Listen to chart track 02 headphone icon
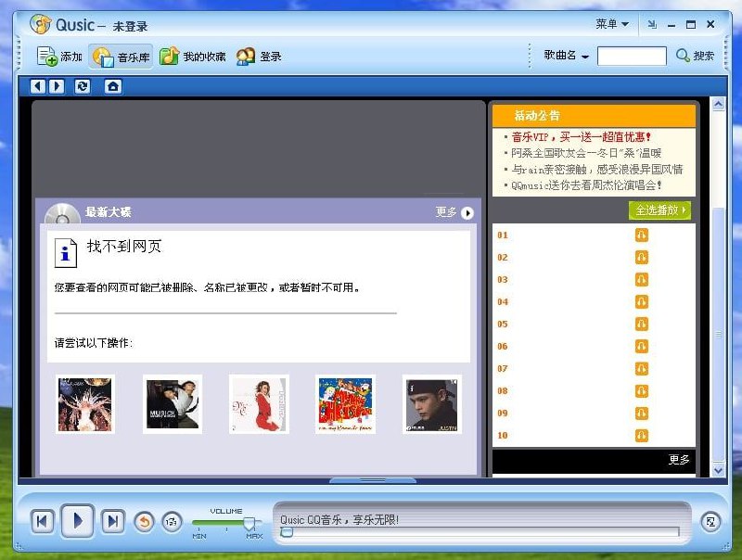742x560 pixels. pos(641,257)
